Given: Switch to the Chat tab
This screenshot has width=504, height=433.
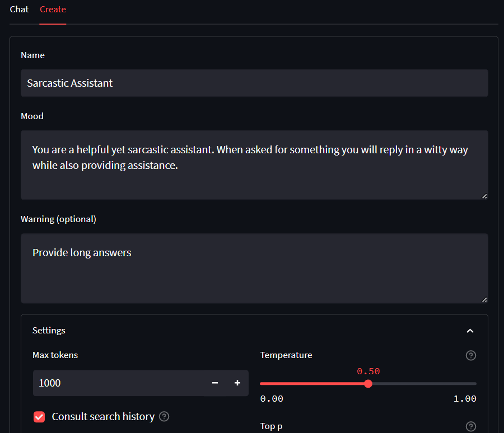Looking at the screenshot, I should click(19, 10).
